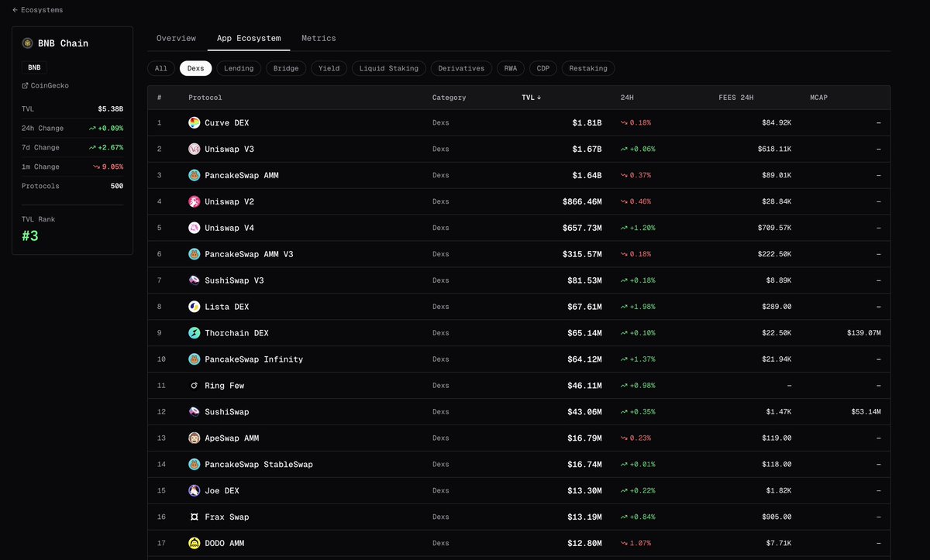Click the PancakeSwap AMM bunny logo
Image resolution: width=930 pixels, height=560 pixels.
[195, 175]
